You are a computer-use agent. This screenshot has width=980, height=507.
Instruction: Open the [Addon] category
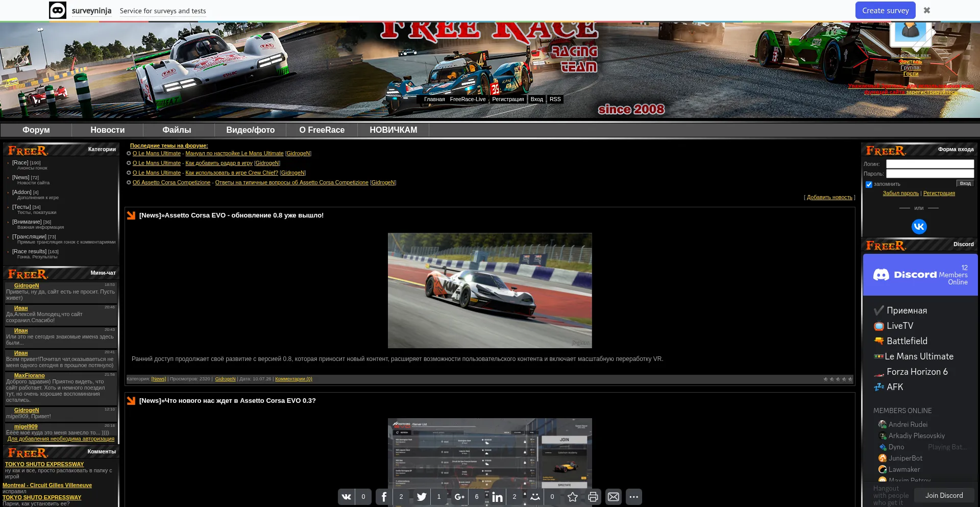click(x=22, y=192)
